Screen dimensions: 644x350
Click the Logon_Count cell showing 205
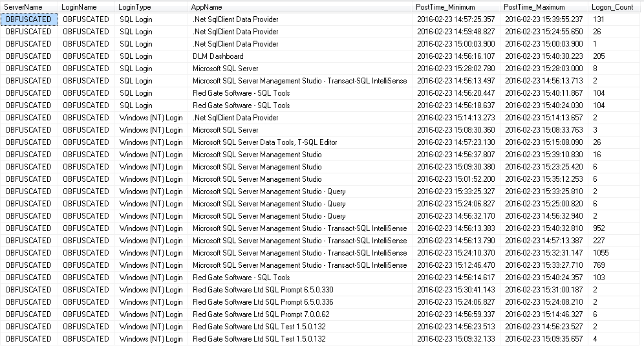coord(599,56)
